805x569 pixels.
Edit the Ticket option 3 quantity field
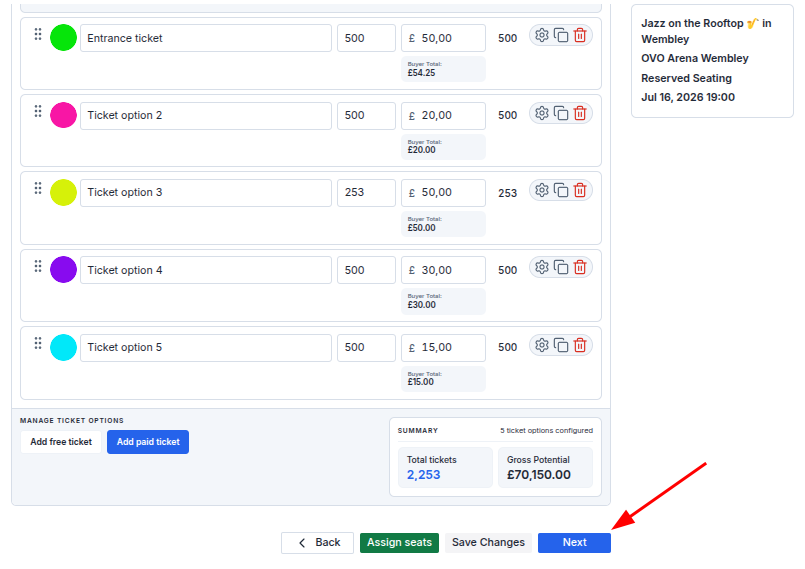tap(366, 193)
